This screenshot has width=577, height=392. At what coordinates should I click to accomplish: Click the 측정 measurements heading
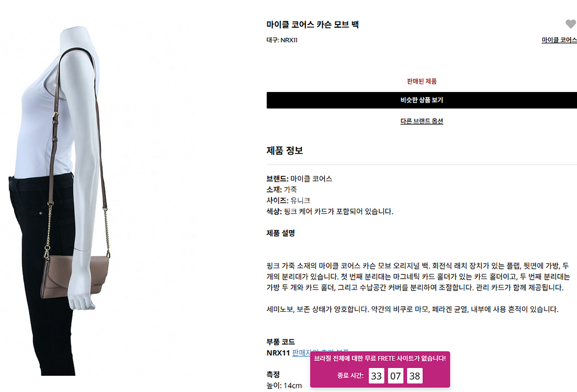pyautogui.click(x=274, y=374)
